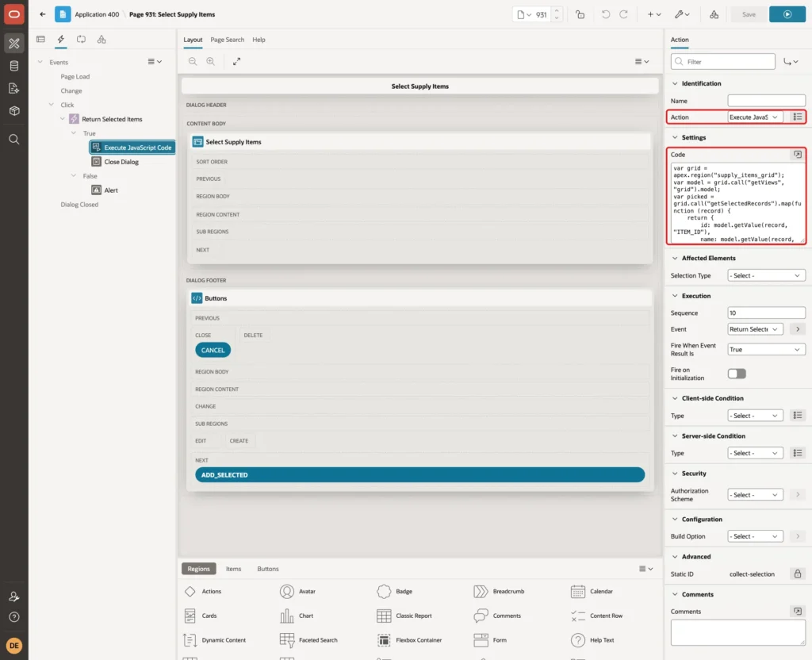Undo the last change
The width and height of the screenshot is (812, 660).
point(605,14)
